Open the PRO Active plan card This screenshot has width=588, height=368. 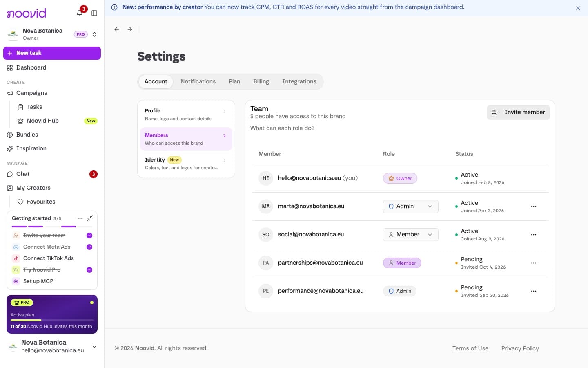pyautogui.click(x=52, y=314)
